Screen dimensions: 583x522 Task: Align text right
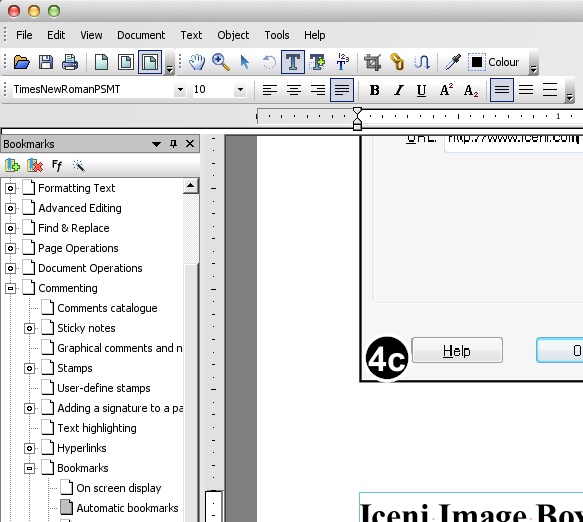[x=318, y=90]
